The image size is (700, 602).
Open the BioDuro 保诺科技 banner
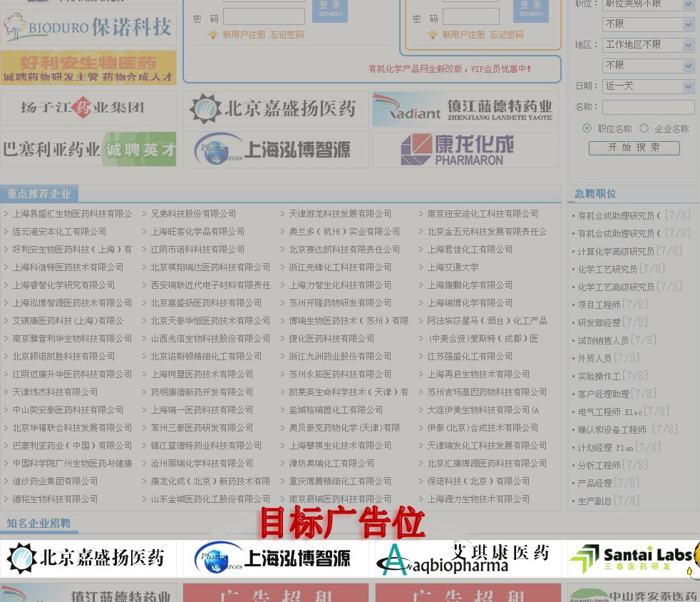88,27
